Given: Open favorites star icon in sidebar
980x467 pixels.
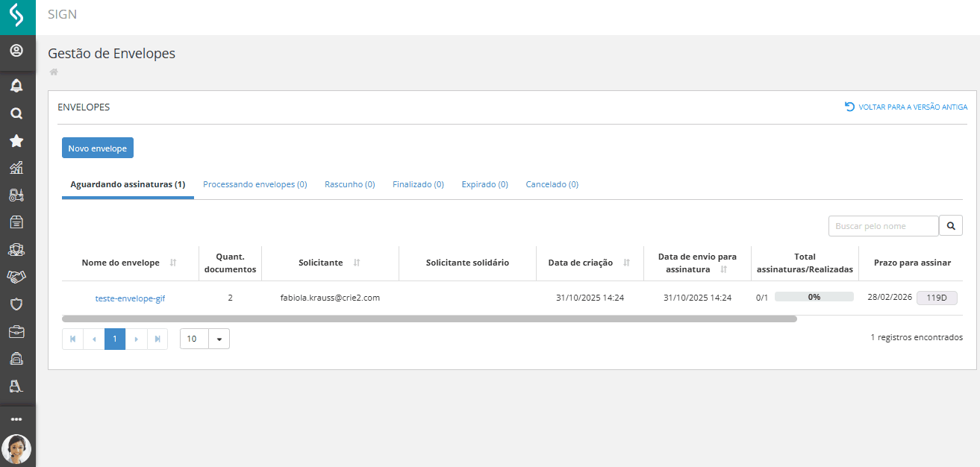Looking at the screenshot, I should 16,141.
